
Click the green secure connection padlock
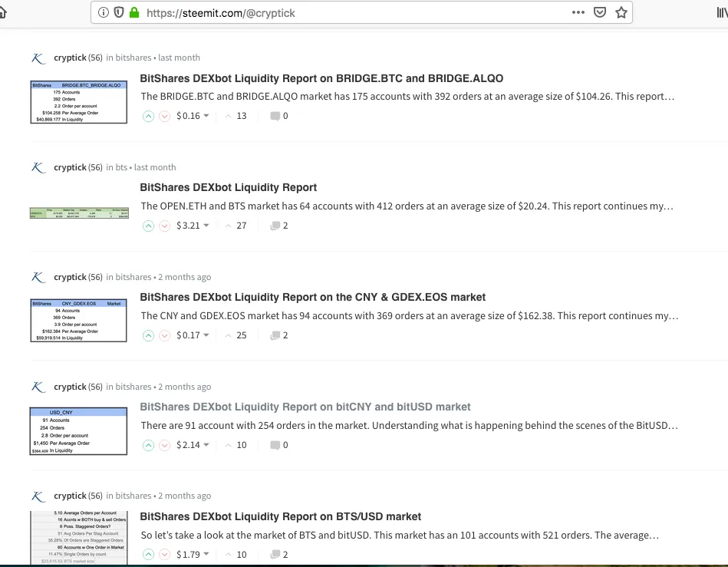tap(134, 12)
